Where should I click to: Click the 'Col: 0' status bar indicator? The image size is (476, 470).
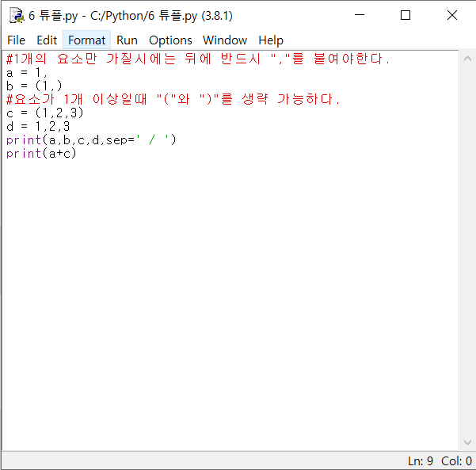coord(456,461)
